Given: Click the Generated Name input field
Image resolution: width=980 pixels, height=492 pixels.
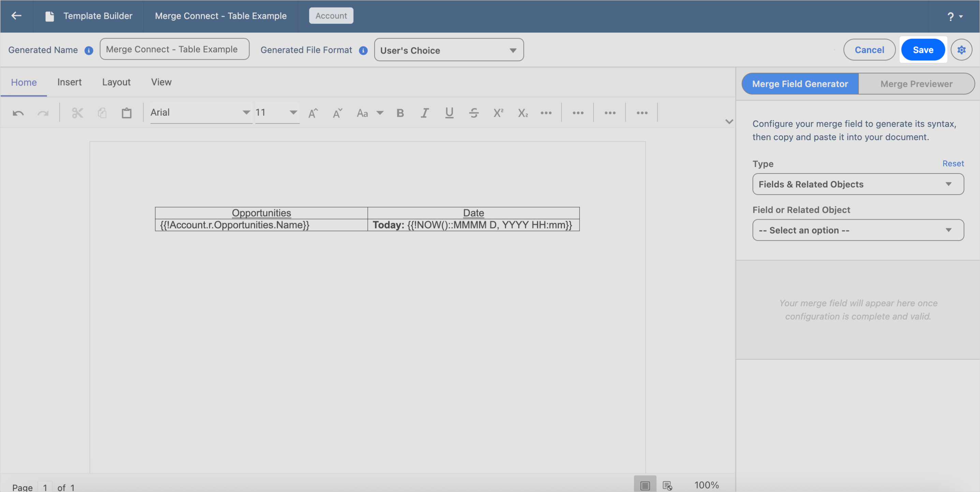Looking at the screenshot, I should [x=175, y=49].
